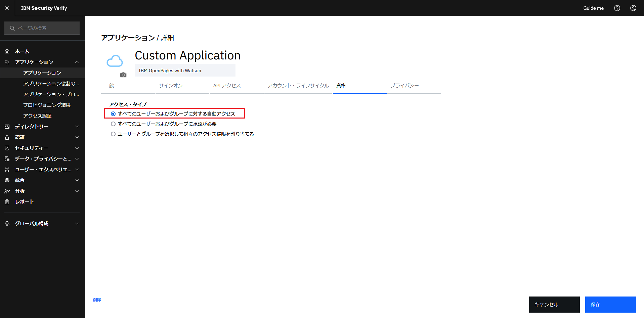644x318 pixels.
Task: Edit the IBM OpenPages with Watson name field
Action: [x=185, y=71]
